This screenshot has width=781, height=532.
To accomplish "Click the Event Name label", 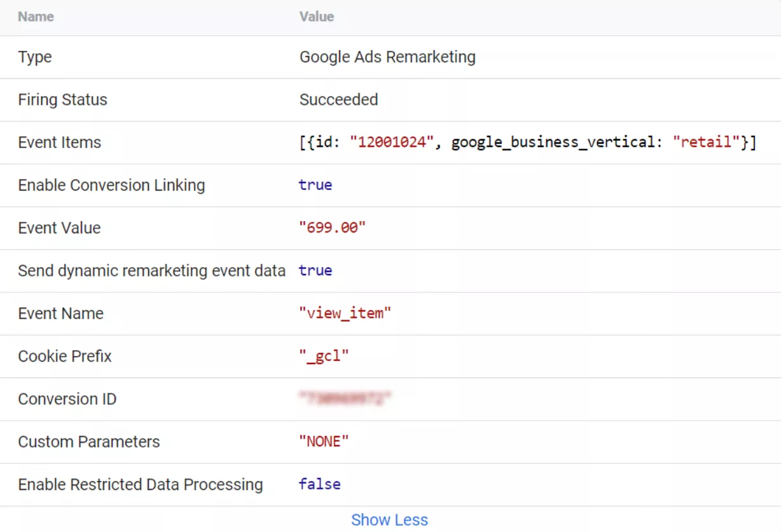I will click(60, 313).
